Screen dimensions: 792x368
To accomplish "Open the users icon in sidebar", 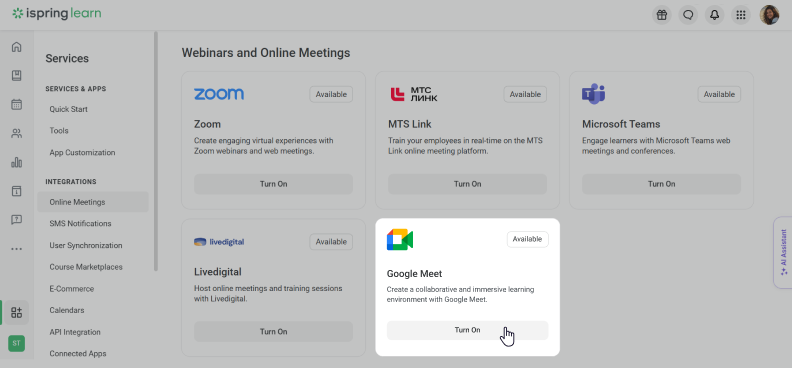I will pos(17,134).
